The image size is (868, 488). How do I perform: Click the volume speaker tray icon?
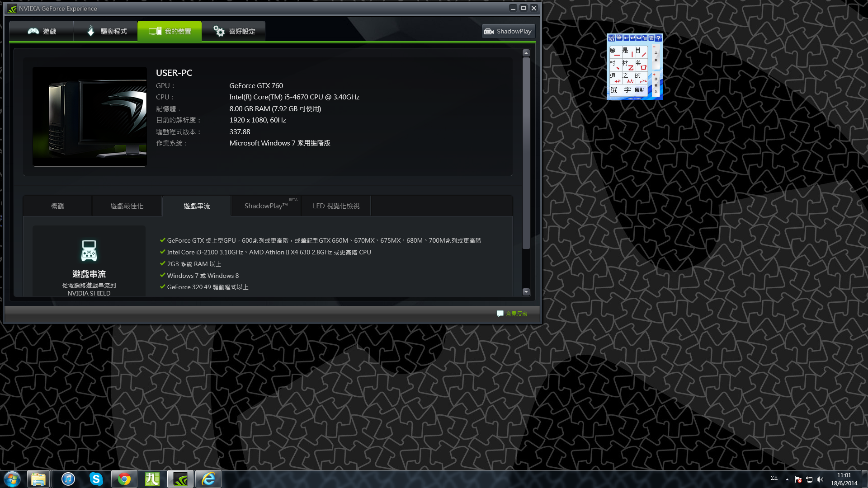coord(820,479)
